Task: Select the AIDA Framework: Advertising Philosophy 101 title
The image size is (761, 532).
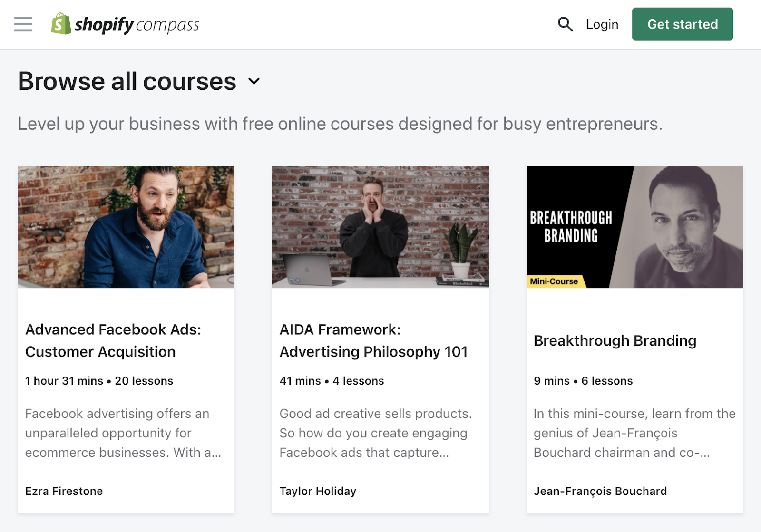Action: 374,340
